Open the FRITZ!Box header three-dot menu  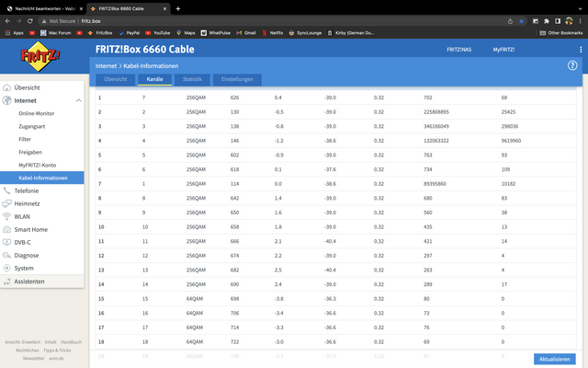tap(581, 49)
